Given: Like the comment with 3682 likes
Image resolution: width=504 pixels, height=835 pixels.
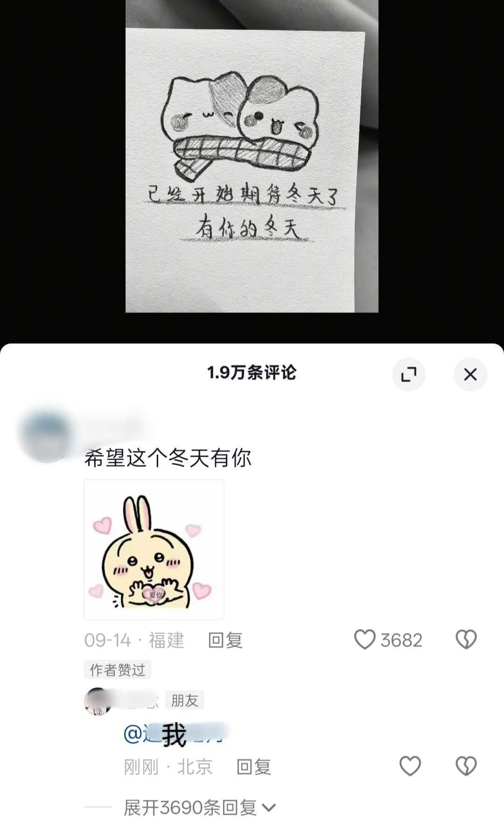Looking at the screenshot, I should 364,639.
